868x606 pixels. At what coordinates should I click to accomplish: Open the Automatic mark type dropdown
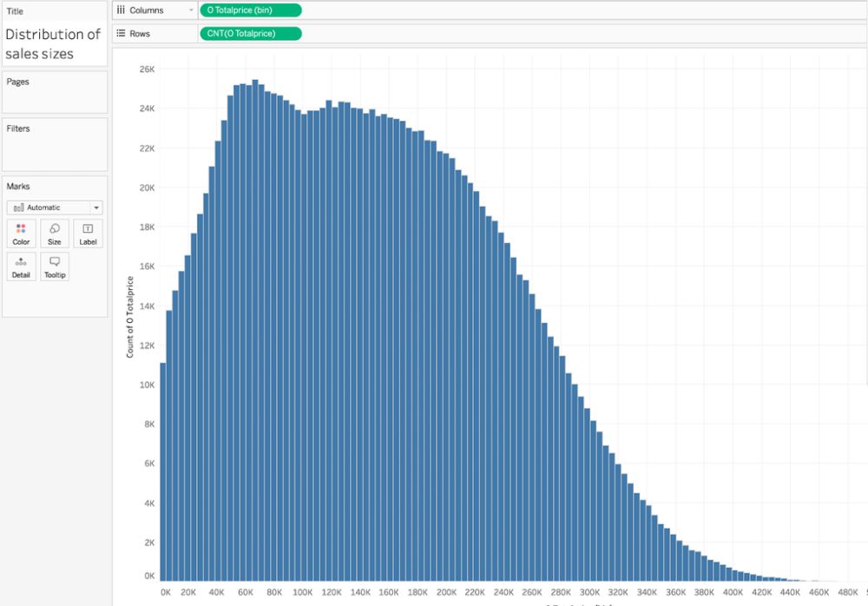(54, 207)
